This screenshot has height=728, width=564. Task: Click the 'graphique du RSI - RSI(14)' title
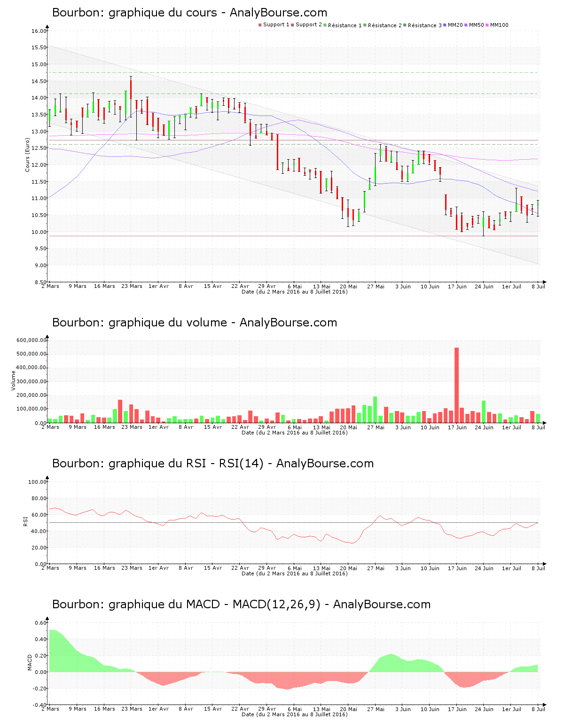[x=186, y=464]
